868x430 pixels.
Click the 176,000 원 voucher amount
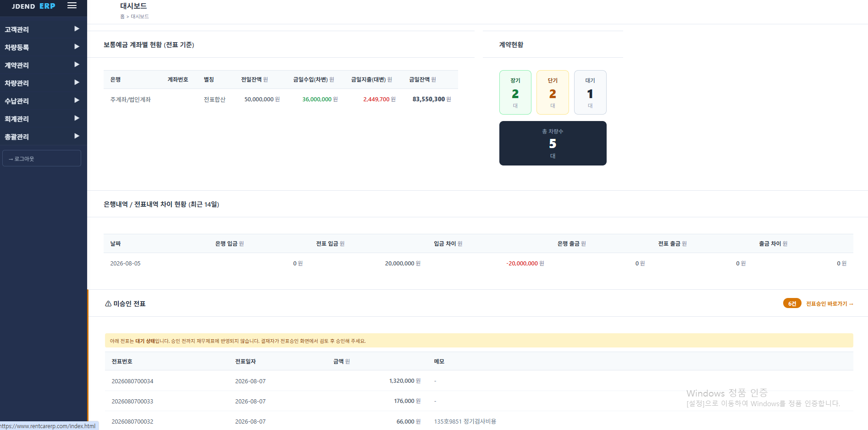407,401
